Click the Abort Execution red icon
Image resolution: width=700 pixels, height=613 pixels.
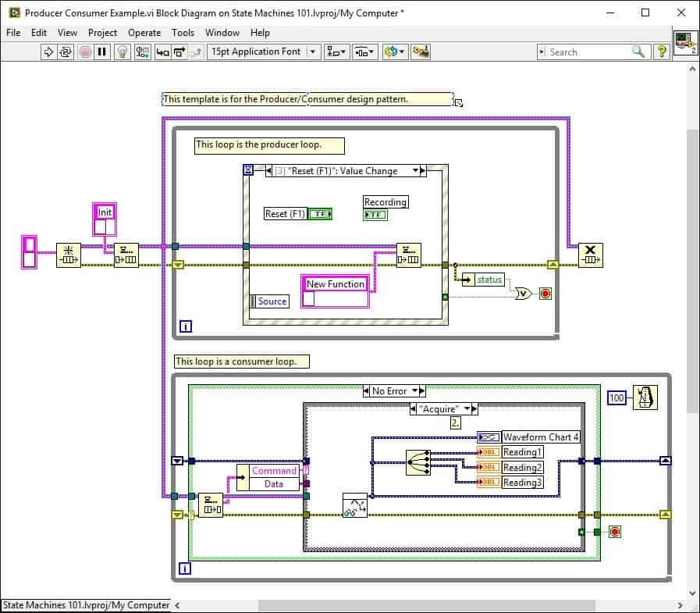click(x=86, y=52)
